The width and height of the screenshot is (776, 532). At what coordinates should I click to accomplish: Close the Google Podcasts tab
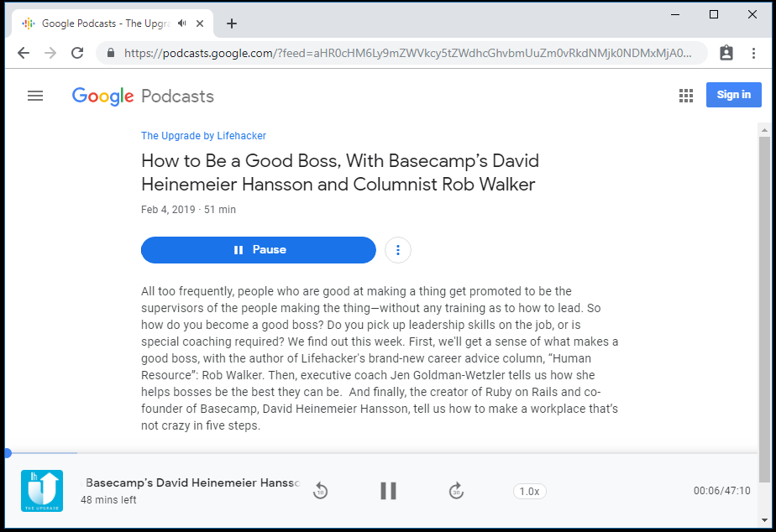click(200, 23)
